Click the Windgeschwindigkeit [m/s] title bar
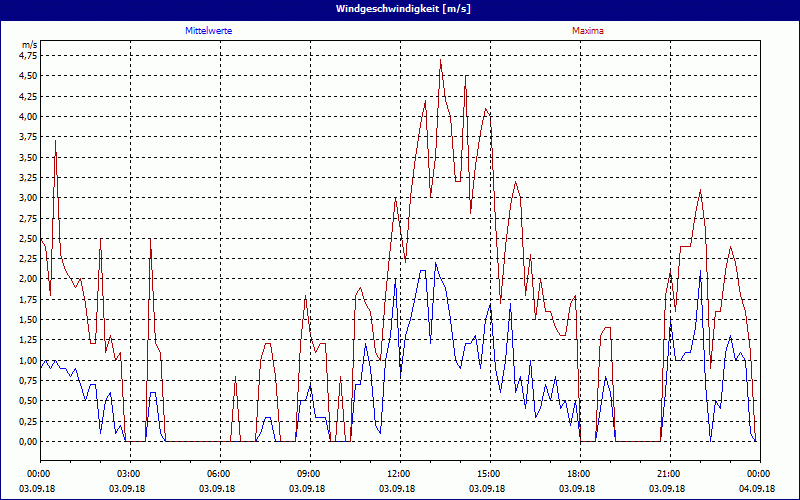The image size is (800, 500). coord(400,9)
